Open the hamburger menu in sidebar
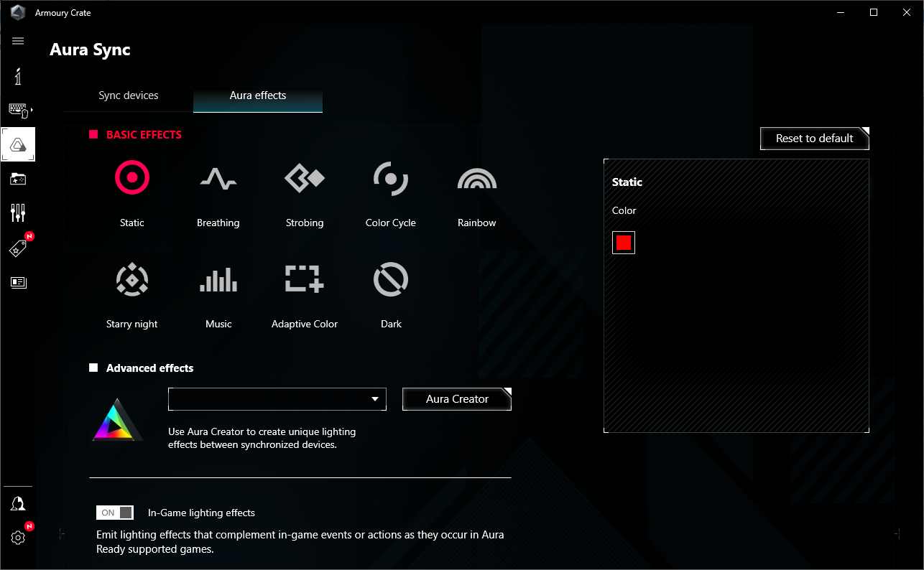 tap(18, 41)
